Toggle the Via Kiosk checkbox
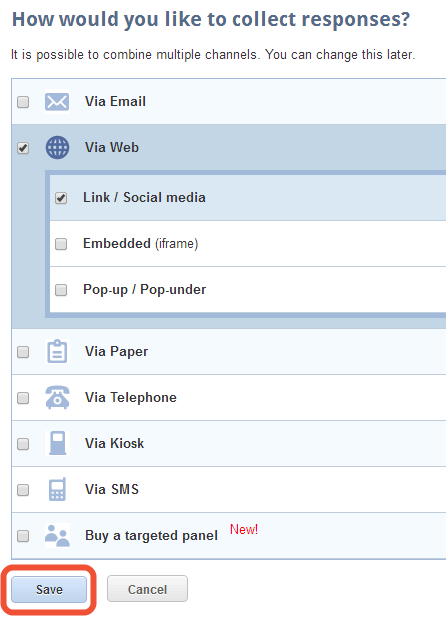The width and height of the screenshot is (446, 618). pos(23,444)
